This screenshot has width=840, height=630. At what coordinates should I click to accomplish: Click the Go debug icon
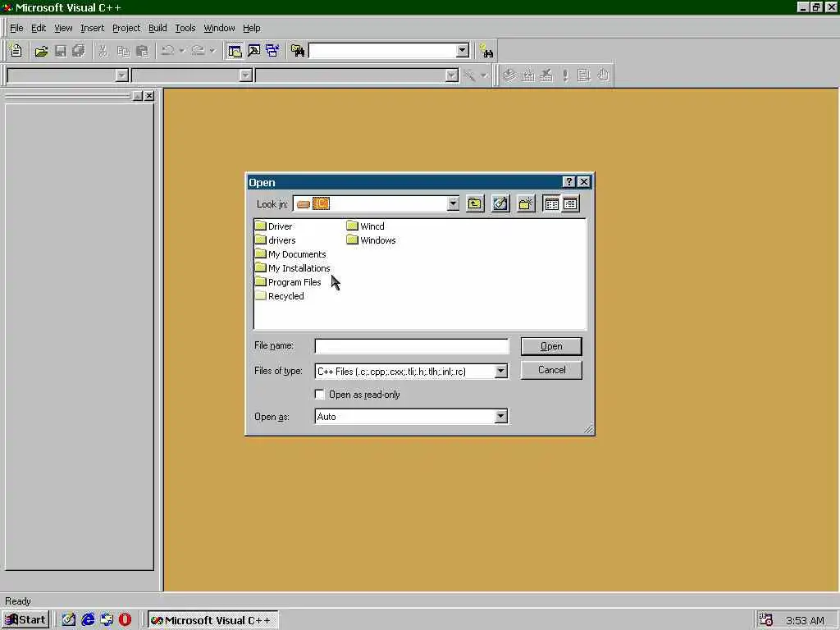coord(584,75)
